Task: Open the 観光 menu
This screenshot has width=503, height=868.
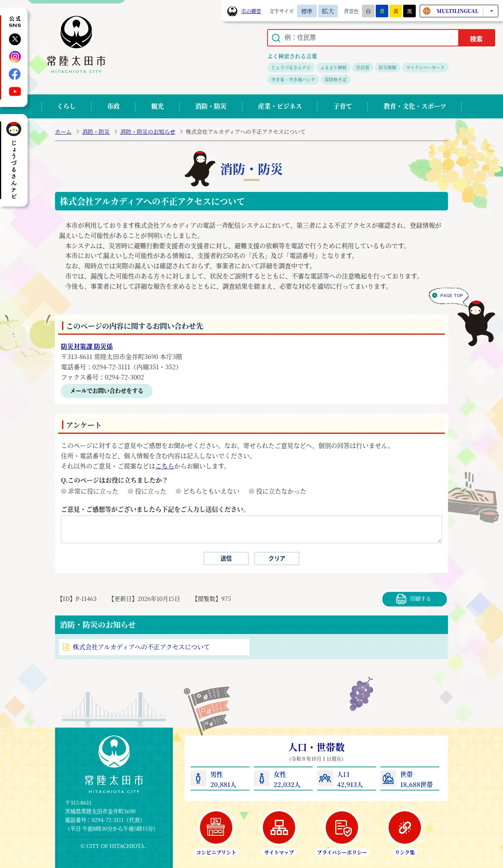Action: point(157,106)
